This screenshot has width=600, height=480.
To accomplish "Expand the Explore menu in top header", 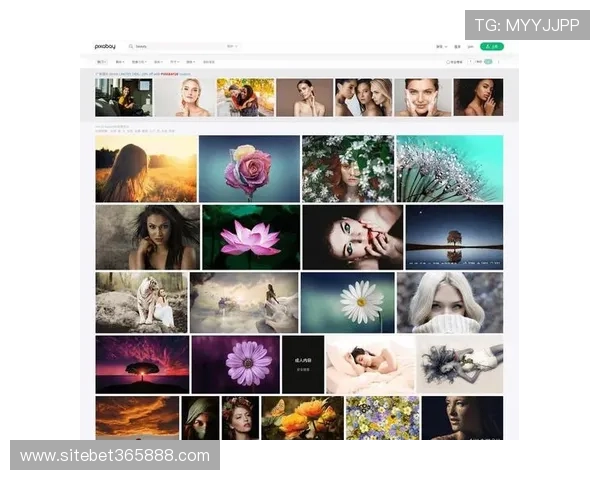I will click(440, 46).
